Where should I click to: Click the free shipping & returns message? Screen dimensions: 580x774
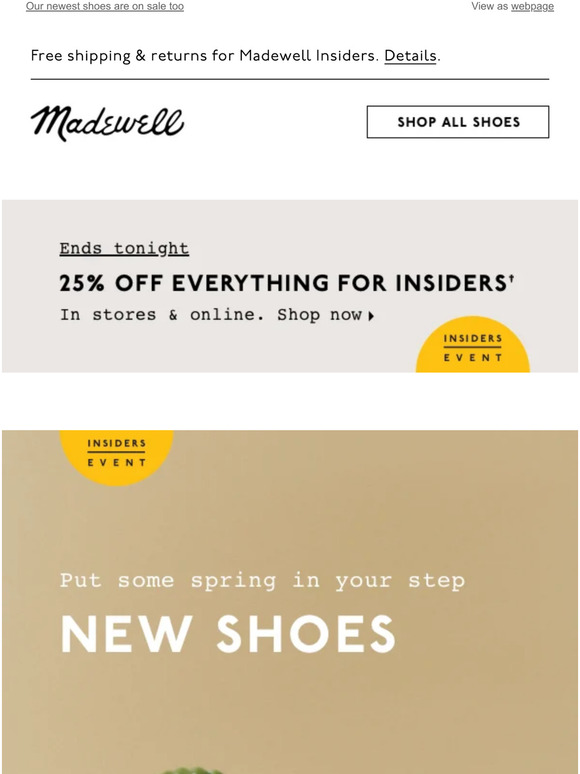coord(235,56)
